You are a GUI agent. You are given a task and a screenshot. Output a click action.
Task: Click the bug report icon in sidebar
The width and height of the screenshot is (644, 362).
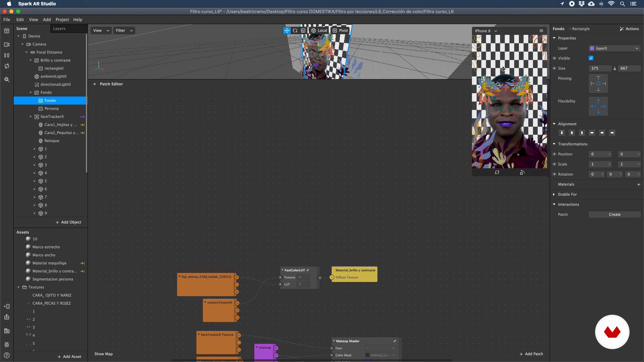click(7, 345)
